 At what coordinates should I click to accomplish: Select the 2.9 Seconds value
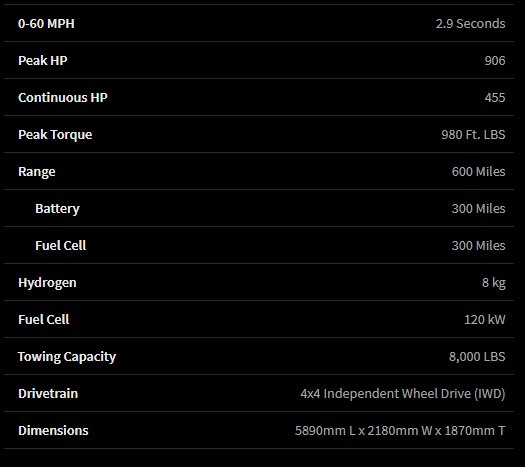[x=470, y=24]
